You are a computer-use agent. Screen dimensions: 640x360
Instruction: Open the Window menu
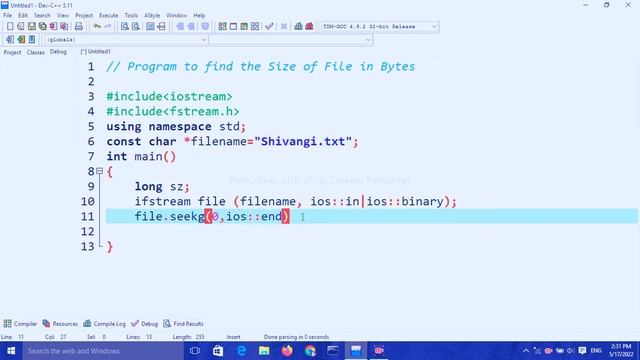tap(176, 16)
